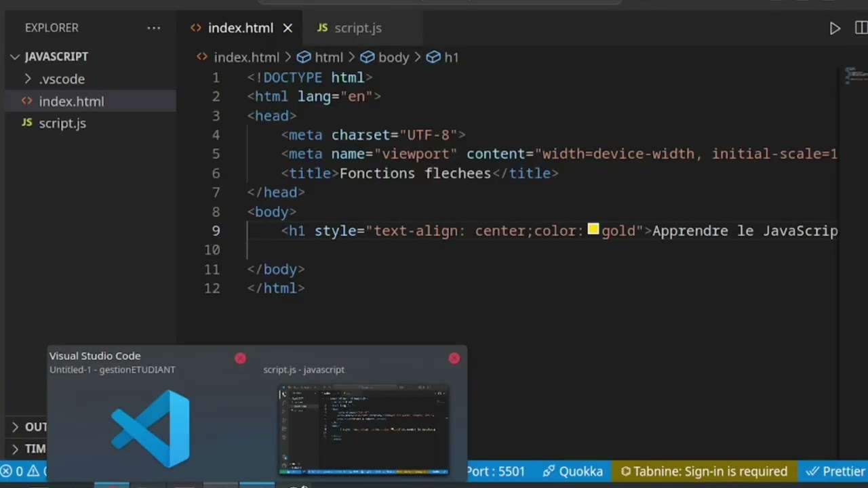Click the Port : 5501 status item
The image size is (868, 488).
(496, 471)
